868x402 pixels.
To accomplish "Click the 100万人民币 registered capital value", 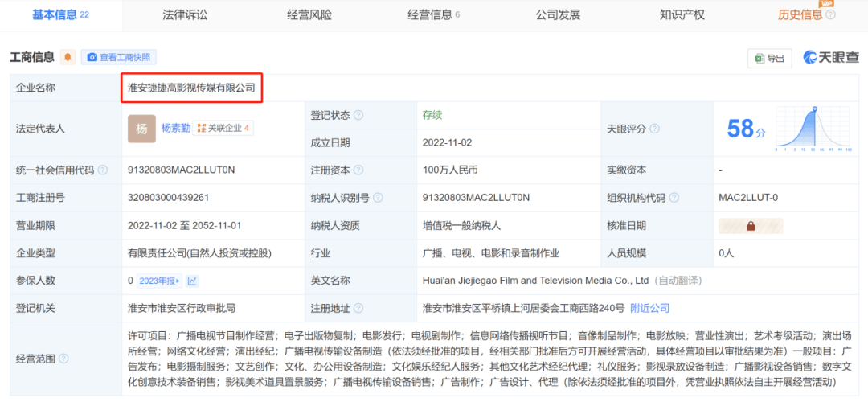I will pos(450,170).
